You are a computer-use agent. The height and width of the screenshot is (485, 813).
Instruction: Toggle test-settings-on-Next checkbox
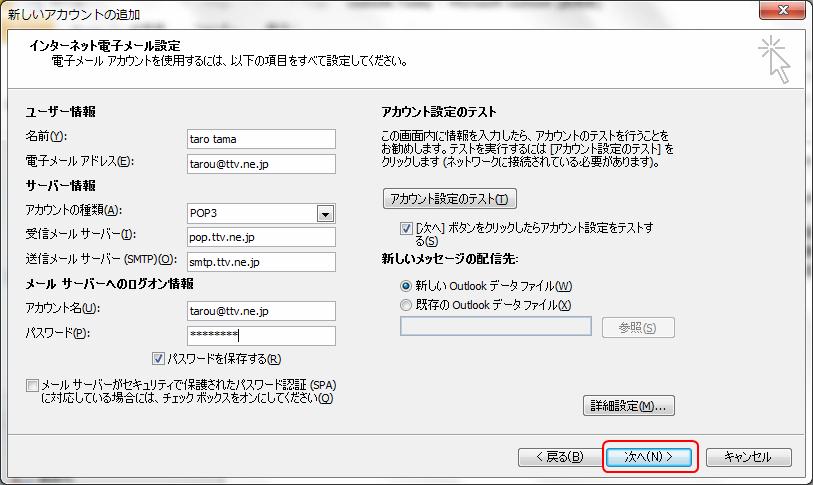406,228
